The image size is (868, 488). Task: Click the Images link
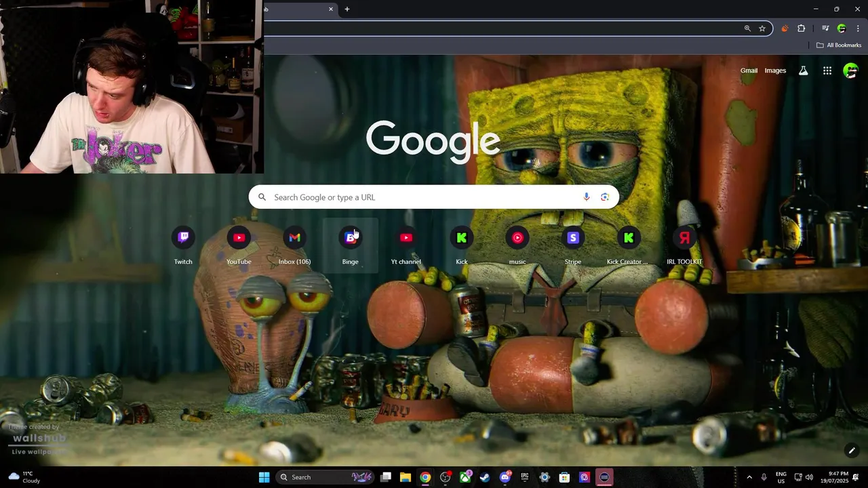tap(775, 70)
